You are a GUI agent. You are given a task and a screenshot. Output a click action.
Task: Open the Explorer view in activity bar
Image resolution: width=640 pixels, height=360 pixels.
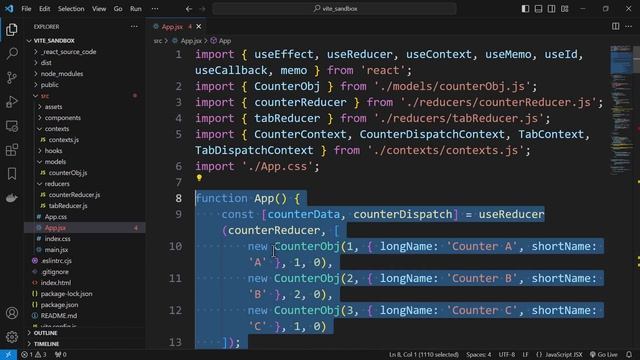[x=12, y=29]
